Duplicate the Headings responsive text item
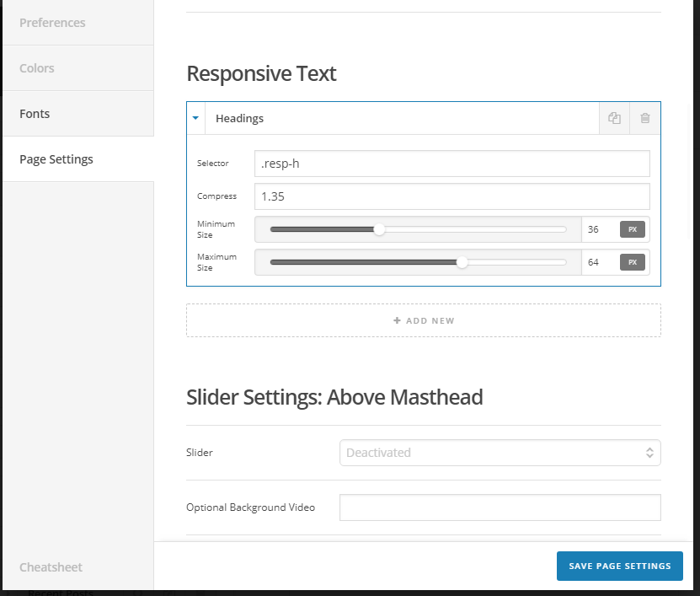 coord(614,118)
